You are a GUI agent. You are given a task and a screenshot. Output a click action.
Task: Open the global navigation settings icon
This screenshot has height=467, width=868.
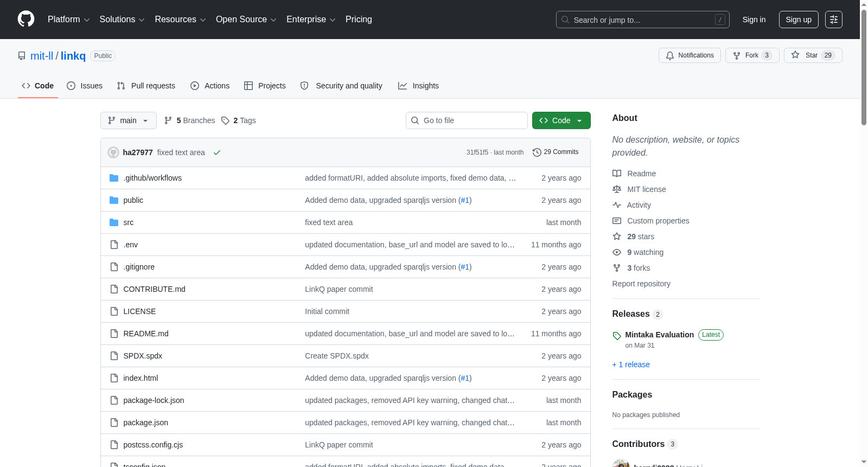point(834,20)
